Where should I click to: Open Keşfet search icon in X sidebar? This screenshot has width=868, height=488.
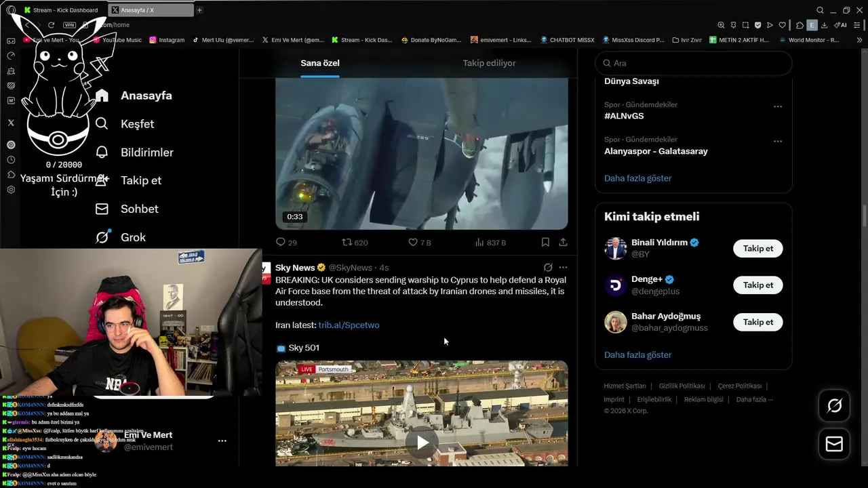tap(102, 124)
